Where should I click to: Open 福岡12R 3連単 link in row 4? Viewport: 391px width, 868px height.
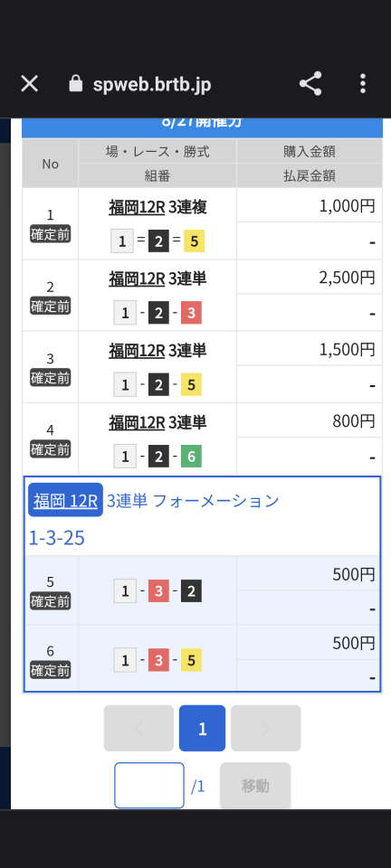tap(137, 423)
